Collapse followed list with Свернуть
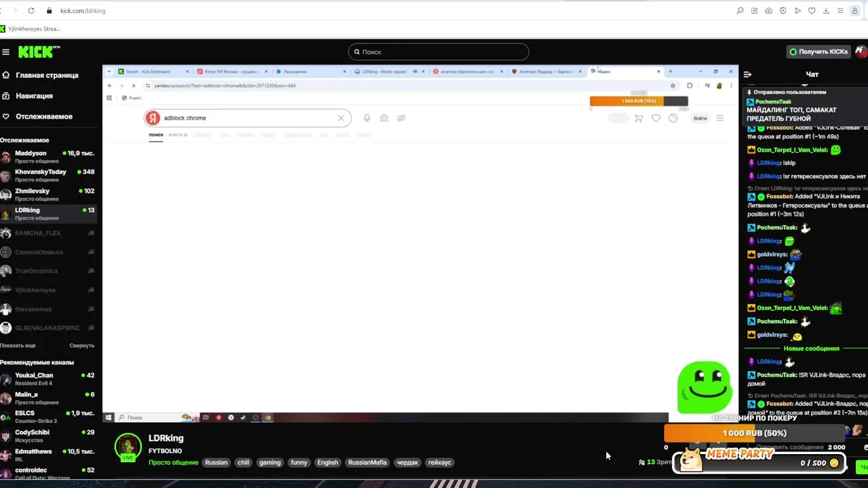Viewport: 868px width, 488px height. tap(82, 346)
